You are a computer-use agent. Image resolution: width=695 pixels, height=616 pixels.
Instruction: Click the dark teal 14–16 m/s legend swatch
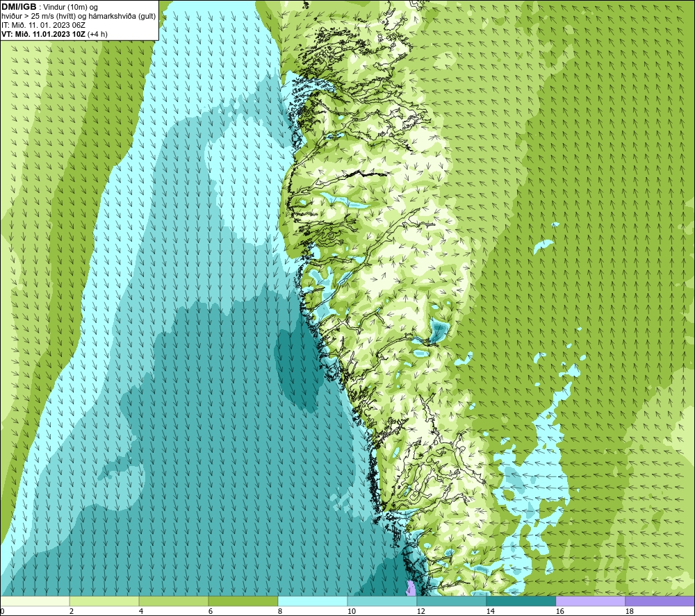point(521,601)
